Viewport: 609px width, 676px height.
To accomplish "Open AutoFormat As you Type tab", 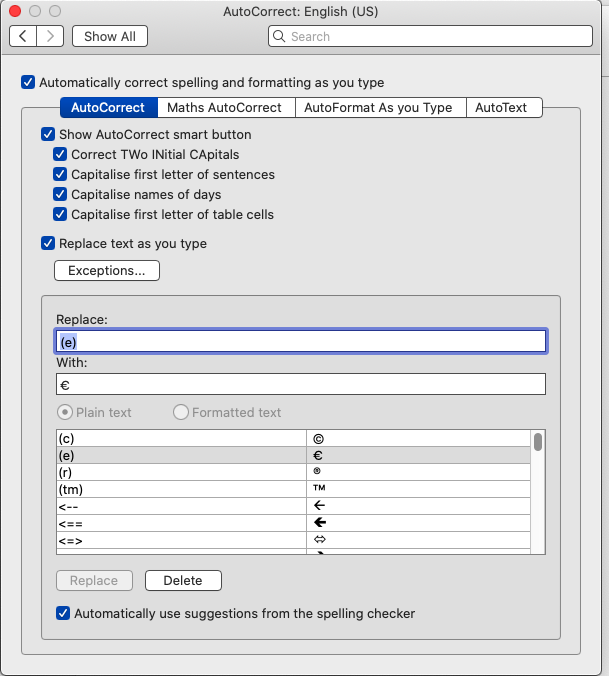I will pos(380,107).
